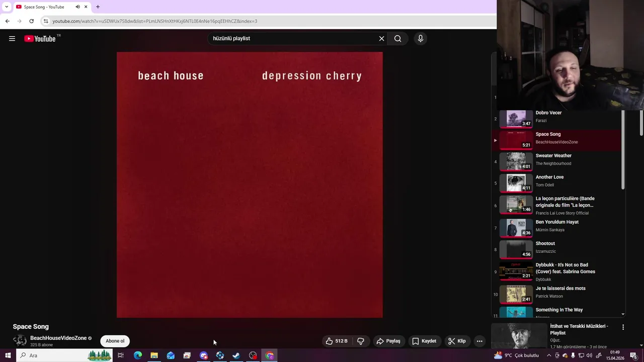
Task: Open Windows notification center
Action: [x=633, y=355]
